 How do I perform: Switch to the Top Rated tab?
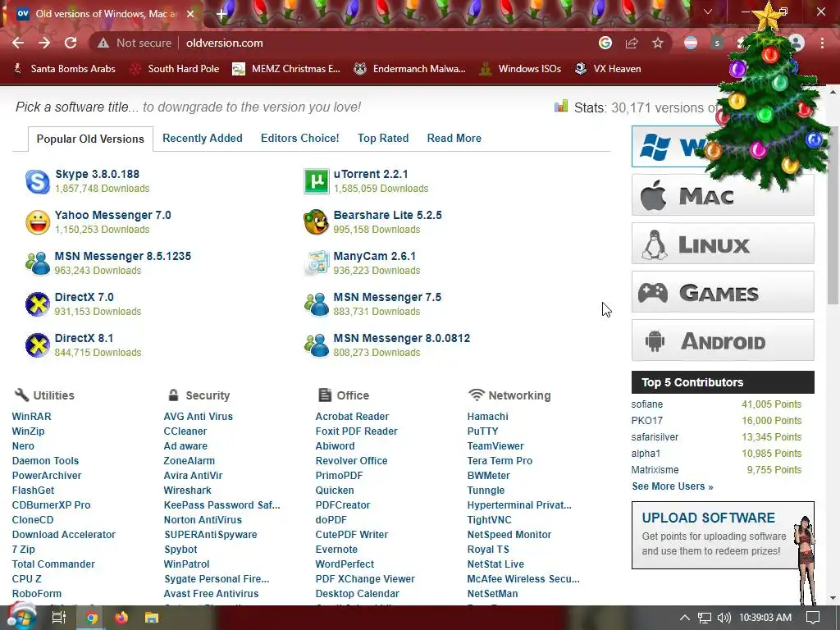tap(383, 138)
